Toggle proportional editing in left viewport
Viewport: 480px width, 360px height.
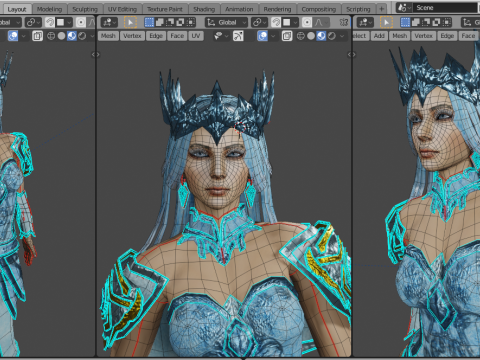click(81, 22)
